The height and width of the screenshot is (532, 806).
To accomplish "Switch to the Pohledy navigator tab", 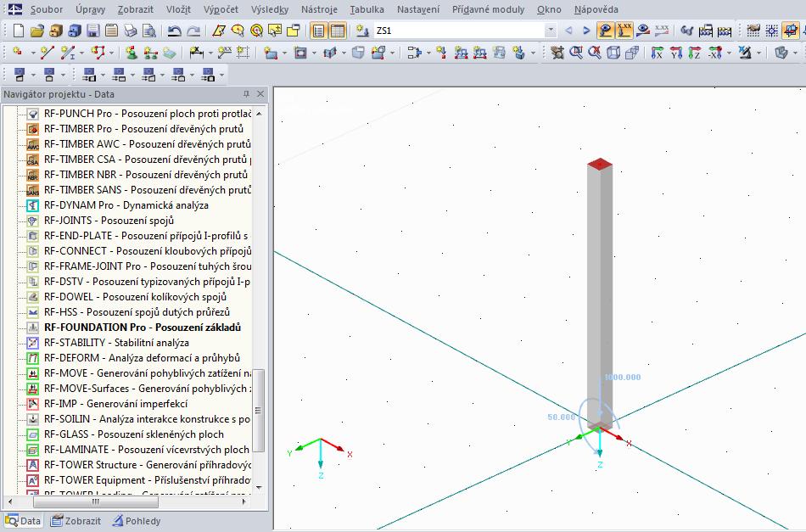I will 137,521.
